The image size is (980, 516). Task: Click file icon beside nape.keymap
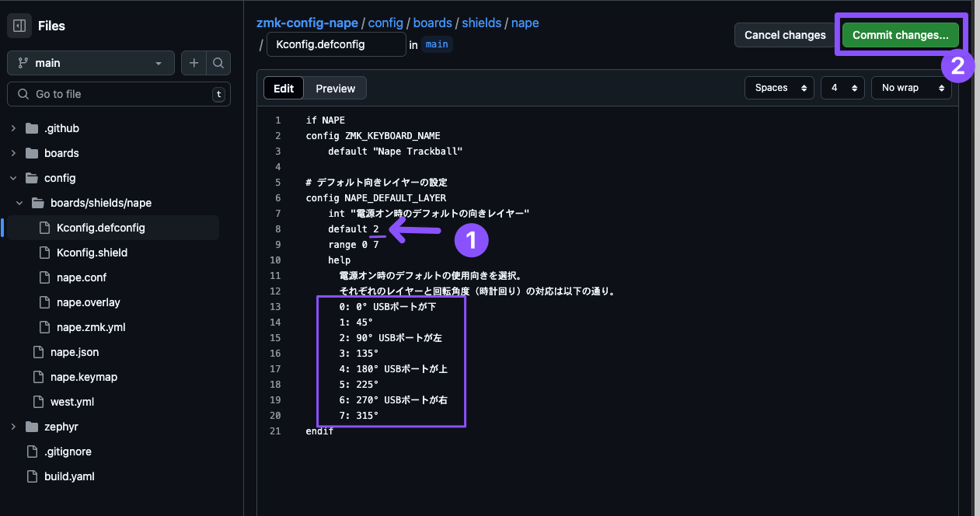(38, 377)
